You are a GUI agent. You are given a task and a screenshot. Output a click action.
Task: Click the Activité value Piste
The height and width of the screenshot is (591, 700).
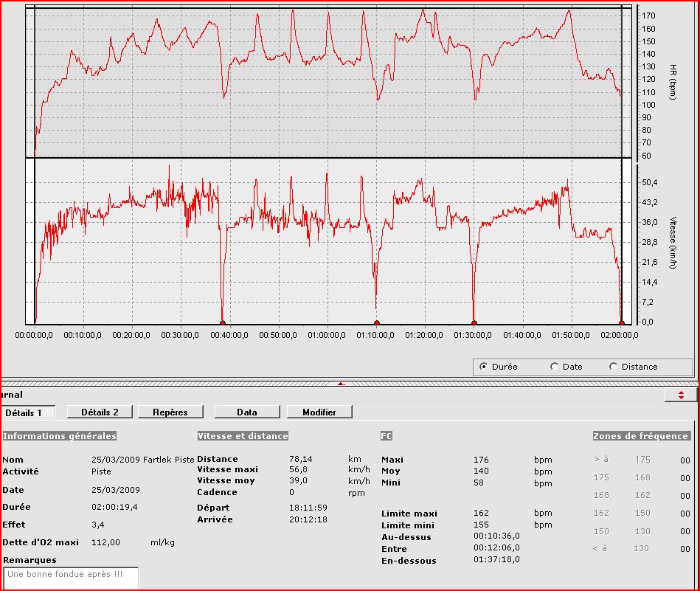tap(101, 471)
